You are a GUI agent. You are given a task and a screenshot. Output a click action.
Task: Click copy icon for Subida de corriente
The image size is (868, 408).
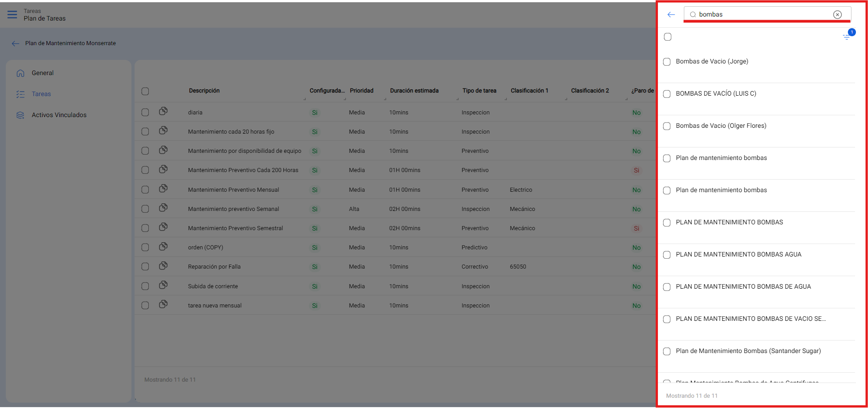163,285
